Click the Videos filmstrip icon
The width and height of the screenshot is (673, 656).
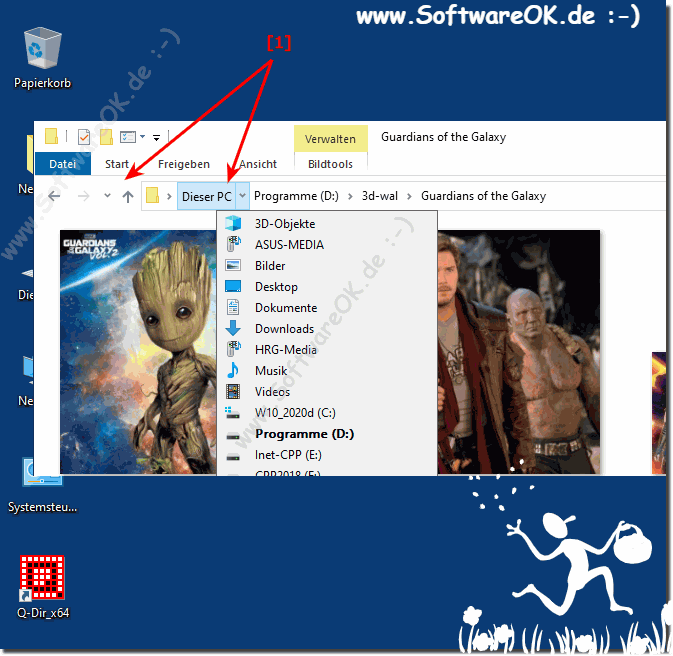[233, 391]
